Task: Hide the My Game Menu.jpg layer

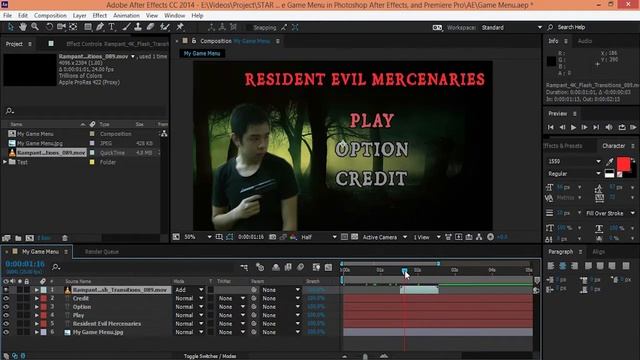Action: click(x=6, y=332)
